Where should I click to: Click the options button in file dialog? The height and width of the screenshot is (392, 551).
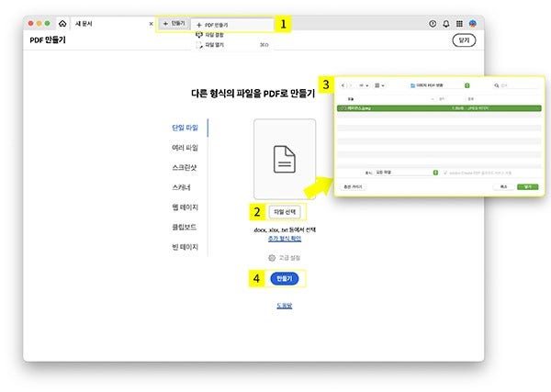(354, 187)
